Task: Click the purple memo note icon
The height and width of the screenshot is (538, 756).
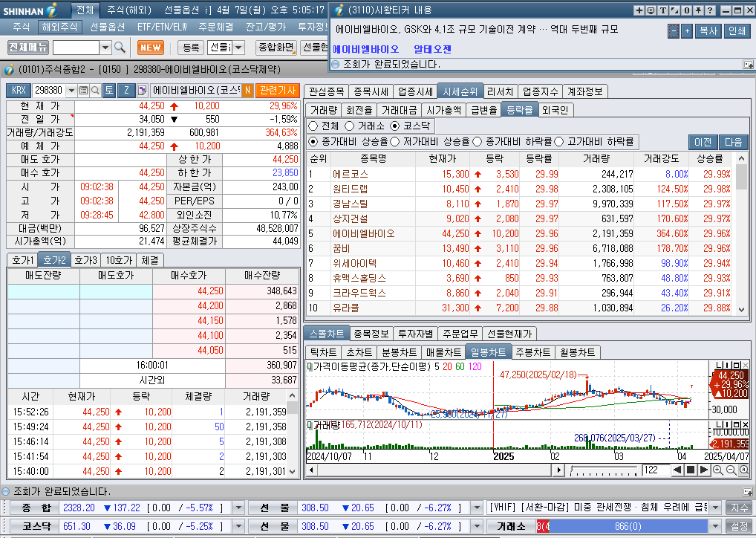Action: 142,90
